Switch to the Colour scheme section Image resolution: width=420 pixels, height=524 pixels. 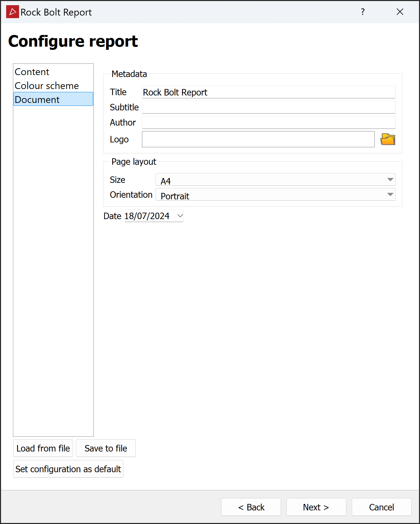pyautogui.click(x=47, y=86)
